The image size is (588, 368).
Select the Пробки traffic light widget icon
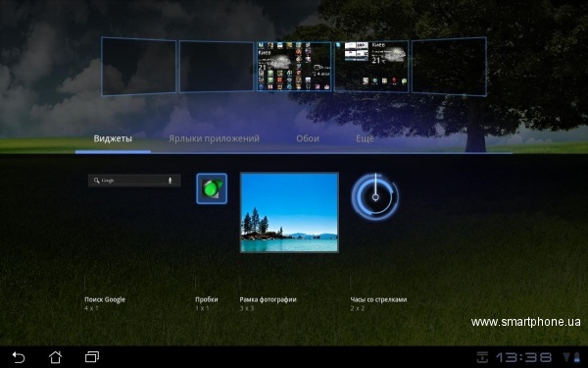coord(212,188)
